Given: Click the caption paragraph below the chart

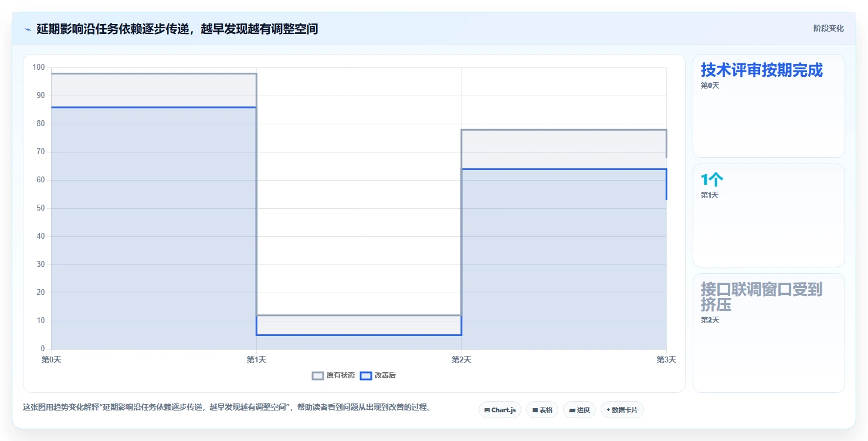Looking at the screenshot, I should [226, 407].
